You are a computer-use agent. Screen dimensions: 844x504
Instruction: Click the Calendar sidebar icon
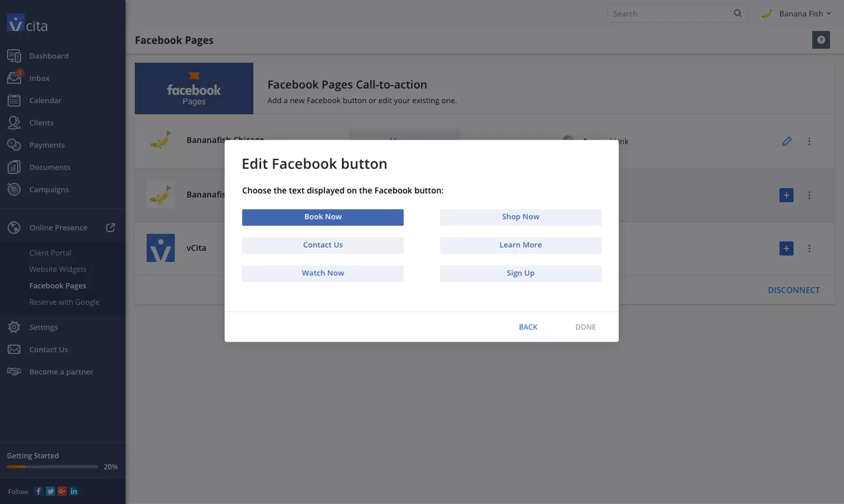[x=14, y=100]
